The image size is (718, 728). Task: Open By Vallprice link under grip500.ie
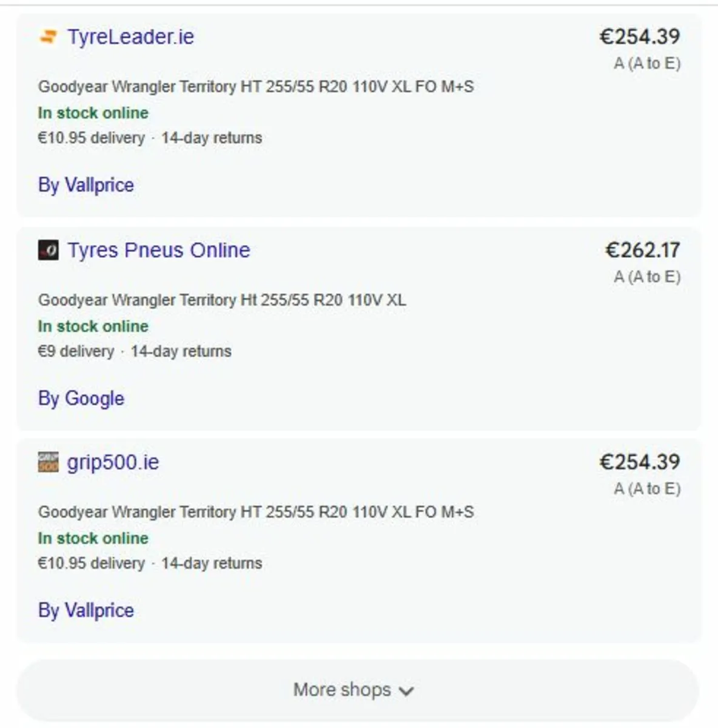click(x=86, y=610)
